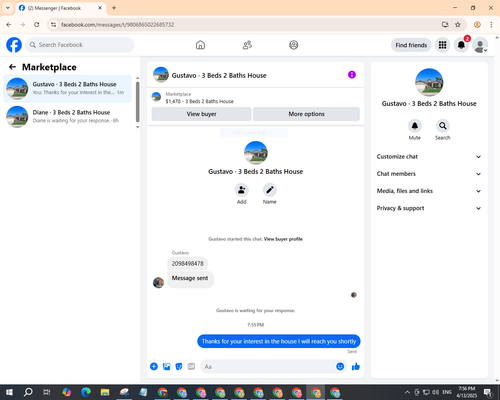Choose a sticker from the composer
This screenshot has height=400, width=500.
(x=179, y=367)
